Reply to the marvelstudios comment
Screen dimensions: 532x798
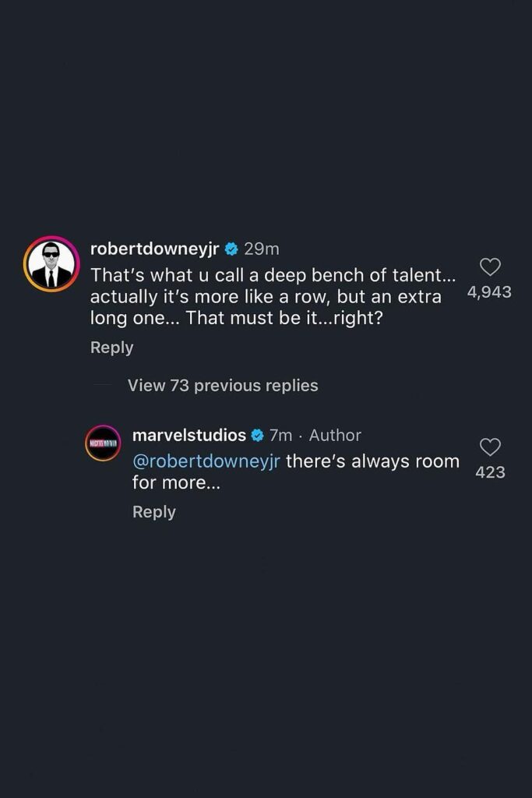(x=153, y=512)
